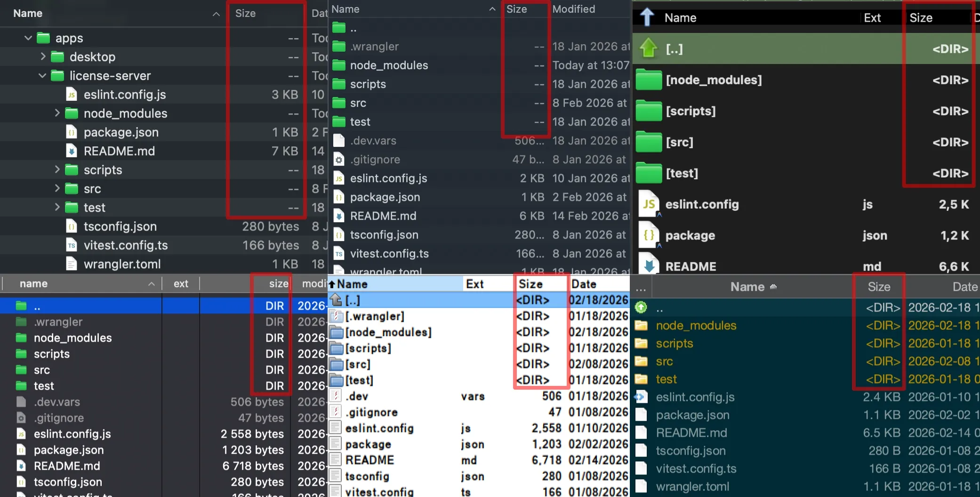This screenshot has width=980, height=497.
Task: Click the Modified column header
Action: [574, 9]
